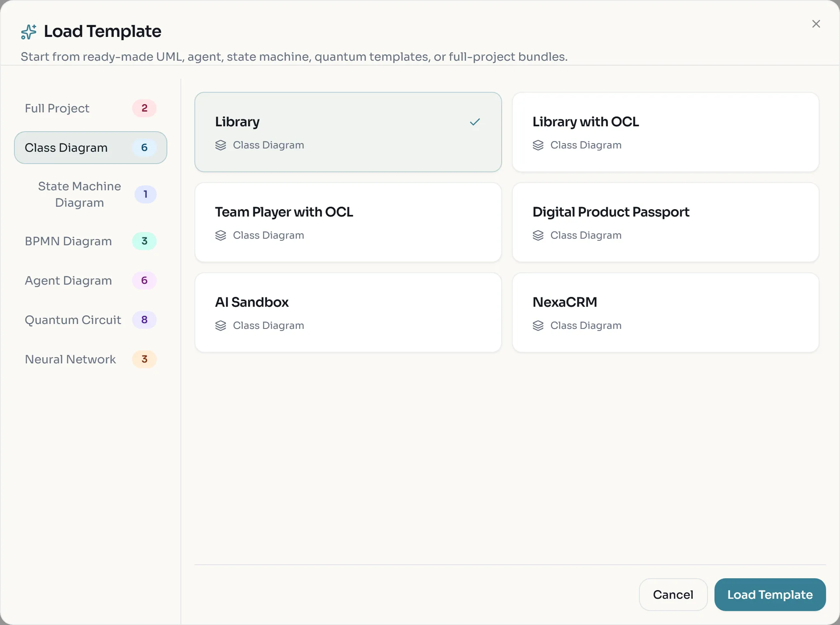This screenshot has width=840, height=625.
Task: Open the BPMN Diagram category
Action: pos(90,241)
